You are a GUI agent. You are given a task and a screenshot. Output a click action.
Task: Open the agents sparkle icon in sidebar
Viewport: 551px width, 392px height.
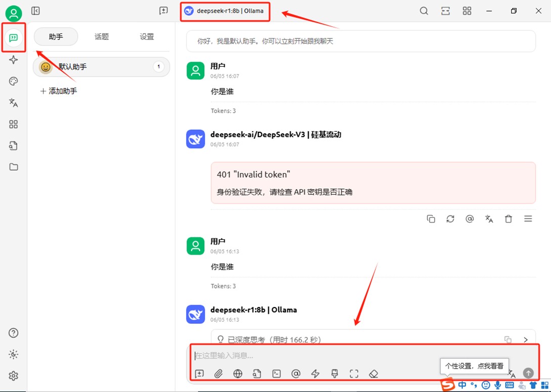click(x=13, y=60)
